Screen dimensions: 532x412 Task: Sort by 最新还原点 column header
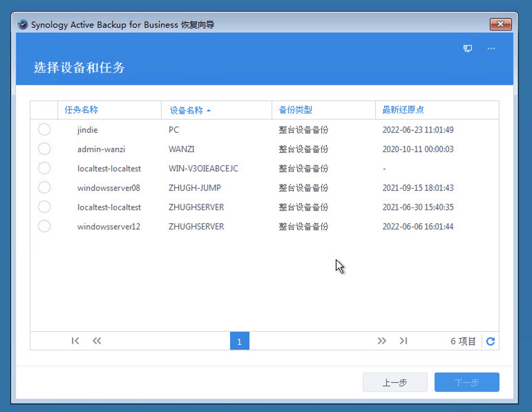click(x=437, y=110)
